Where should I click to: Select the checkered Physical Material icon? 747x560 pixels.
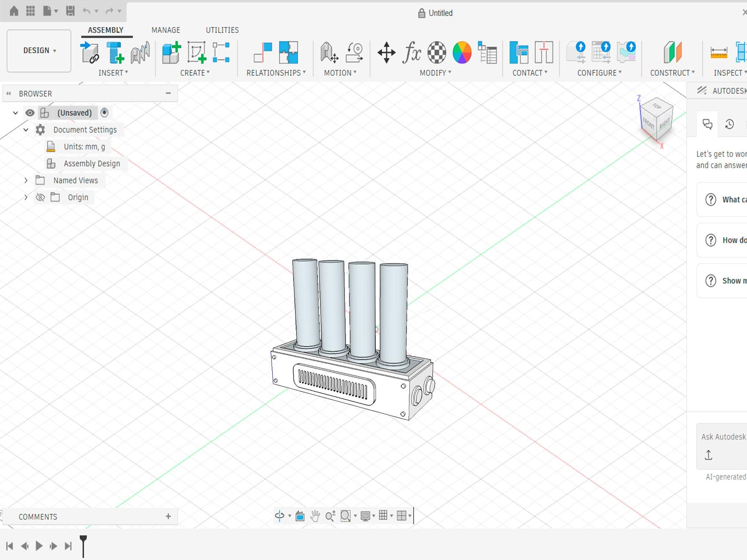click(437, 52)
